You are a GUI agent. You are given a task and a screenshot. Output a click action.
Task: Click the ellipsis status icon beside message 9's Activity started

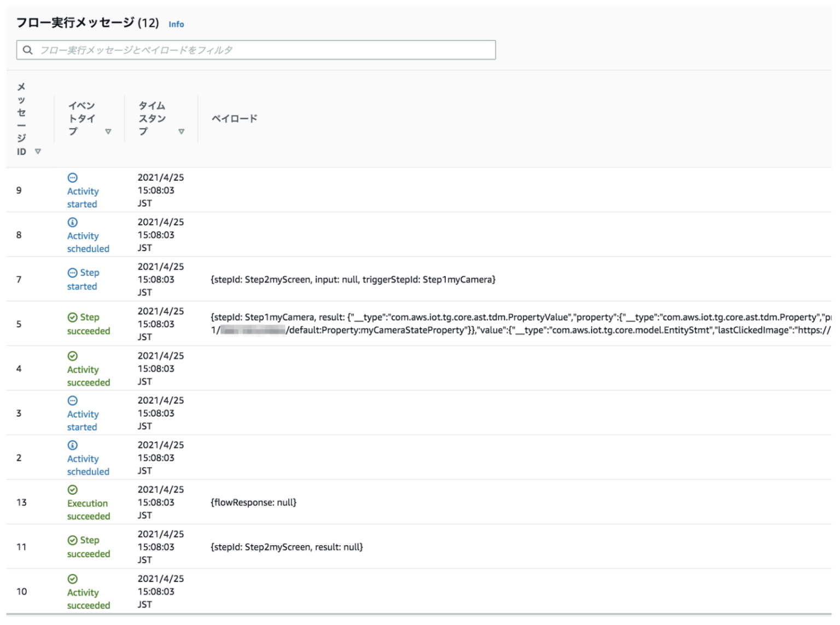pos(73,177)
